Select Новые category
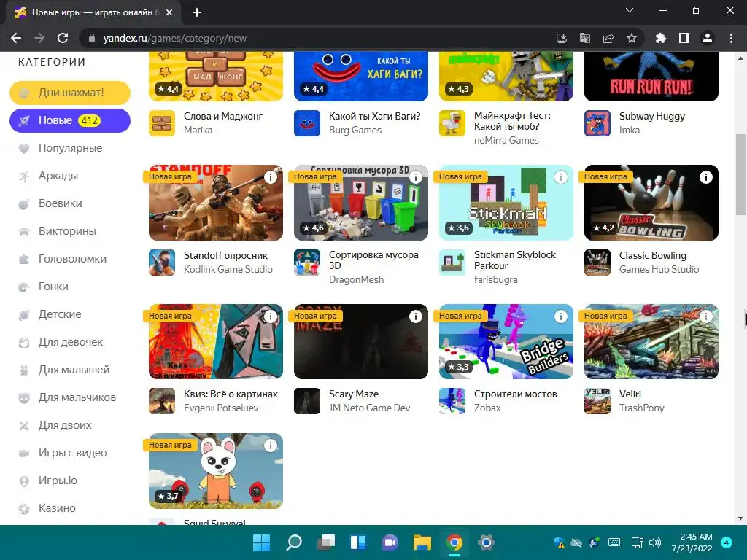Image resolution: width=747 pixels, height=560 pixels. (x=70, y=120)
